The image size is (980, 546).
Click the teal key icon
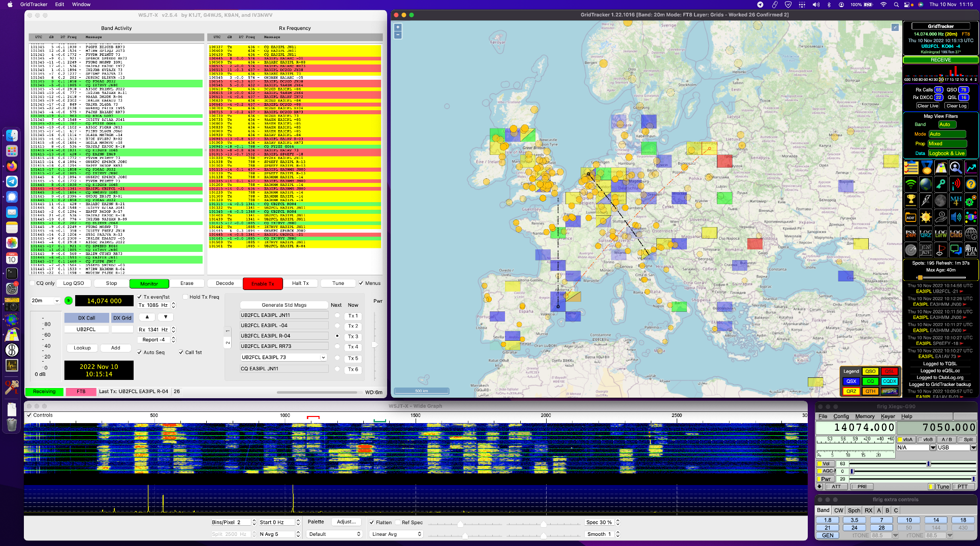tap(941, 184)
